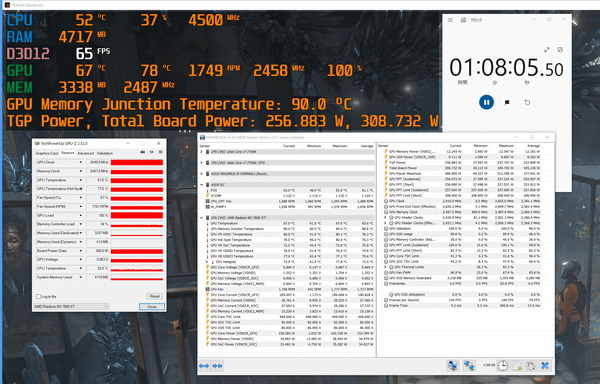The image size is (600, 384).
Task: Expand the GPU Thermal Limits row
Action: click(385, 267)
